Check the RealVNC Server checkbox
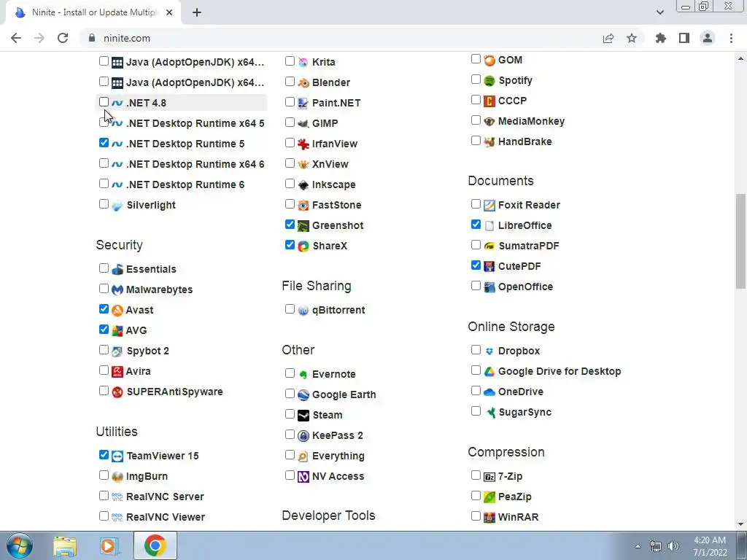The width and height of the screenshot is (747, 560). pos(104,496)
